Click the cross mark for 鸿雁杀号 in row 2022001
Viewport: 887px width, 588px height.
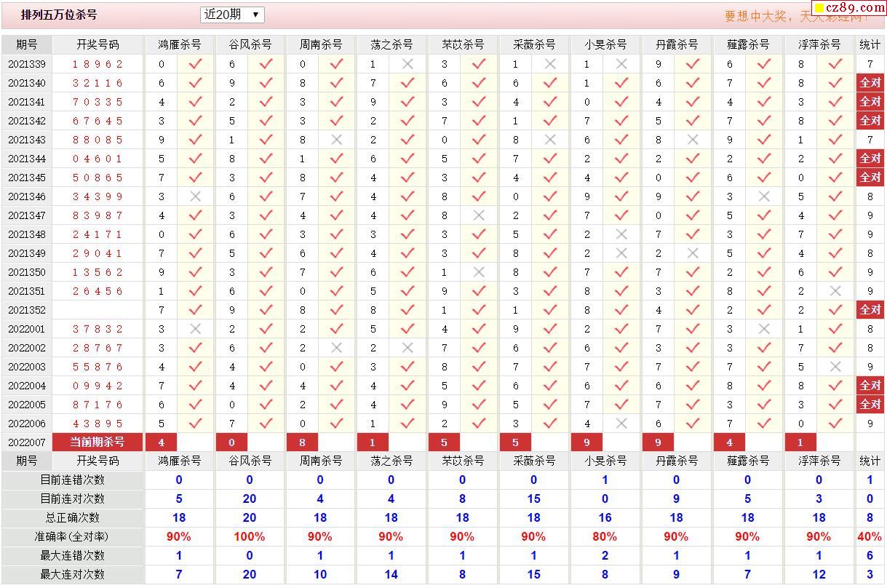(x=195, y=329)
